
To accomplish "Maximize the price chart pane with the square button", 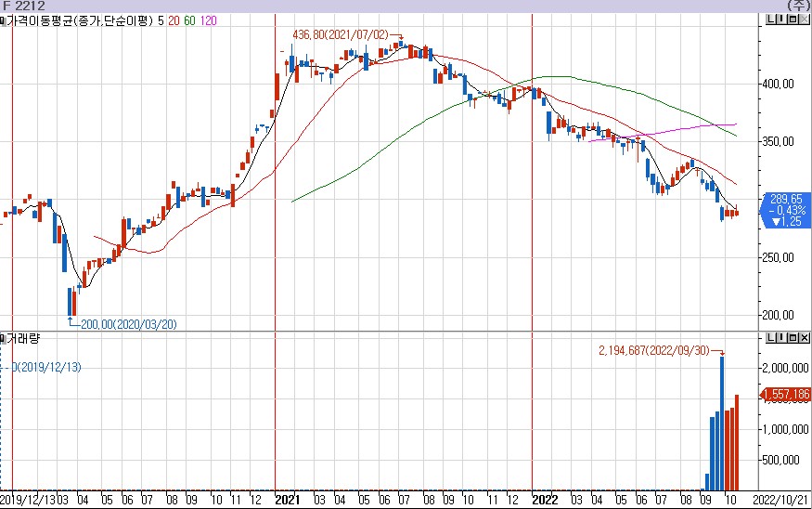I will click(793, 20).
